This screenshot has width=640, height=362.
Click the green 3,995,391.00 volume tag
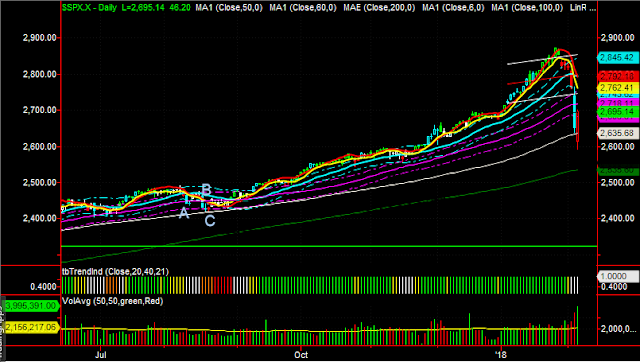pyautogui.click(x=30, y=306)
